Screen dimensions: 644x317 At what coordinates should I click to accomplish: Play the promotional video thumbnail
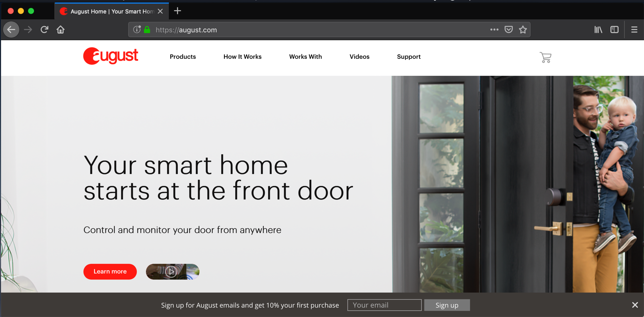click(172, 271)
